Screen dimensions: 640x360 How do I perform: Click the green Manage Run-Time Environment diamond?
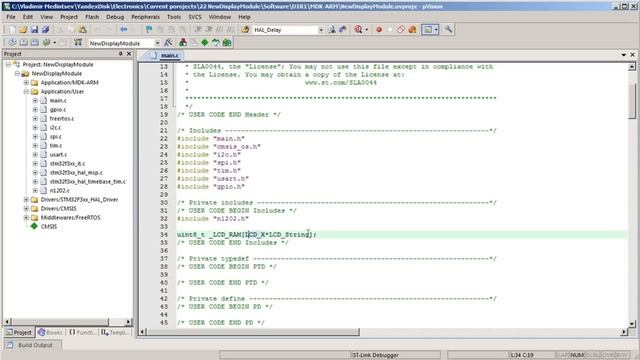click(204, 42)
